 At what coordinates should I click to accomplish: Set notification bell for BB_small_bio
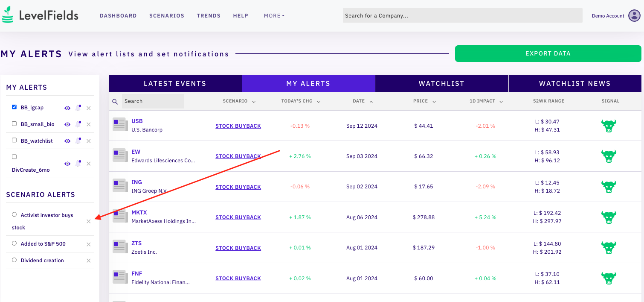[x=78, y=124]
